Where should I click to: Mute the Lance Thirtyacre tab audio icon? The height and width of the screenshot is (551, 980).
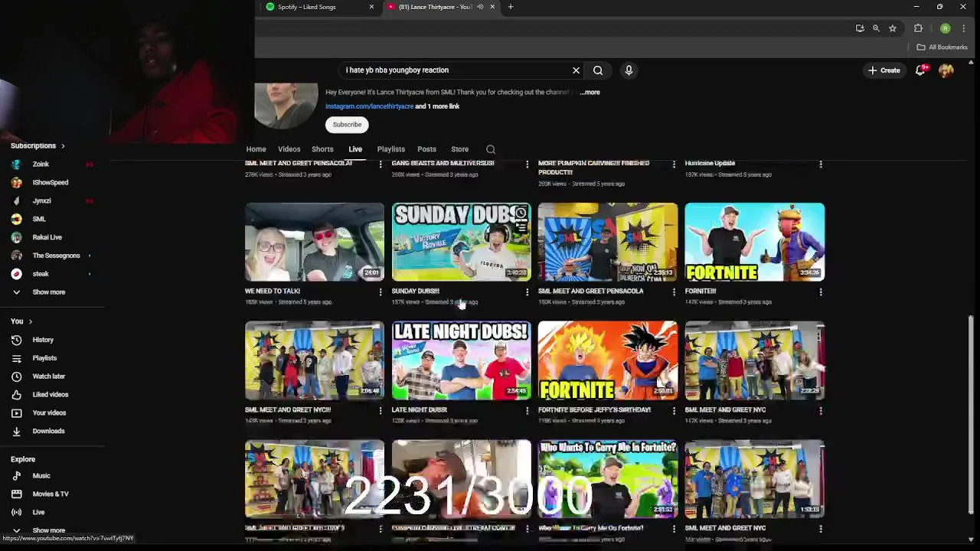point(480,7)
